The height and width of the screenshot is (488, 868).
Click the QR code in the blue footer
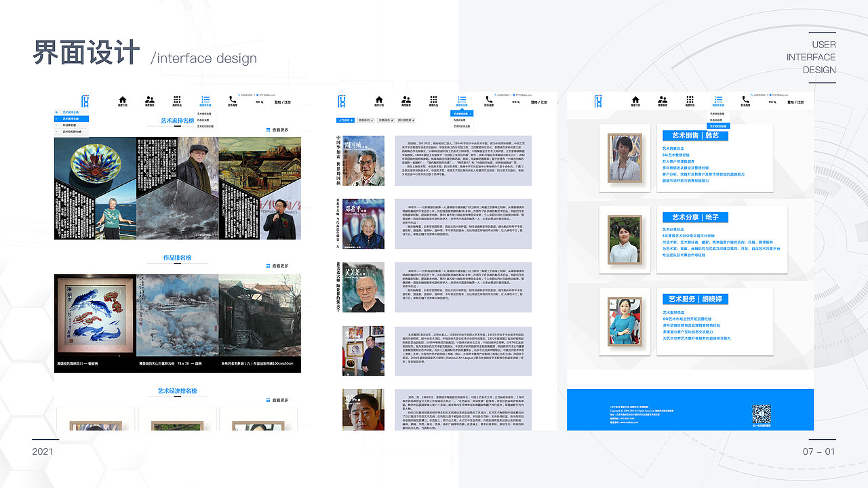[761, 414]
